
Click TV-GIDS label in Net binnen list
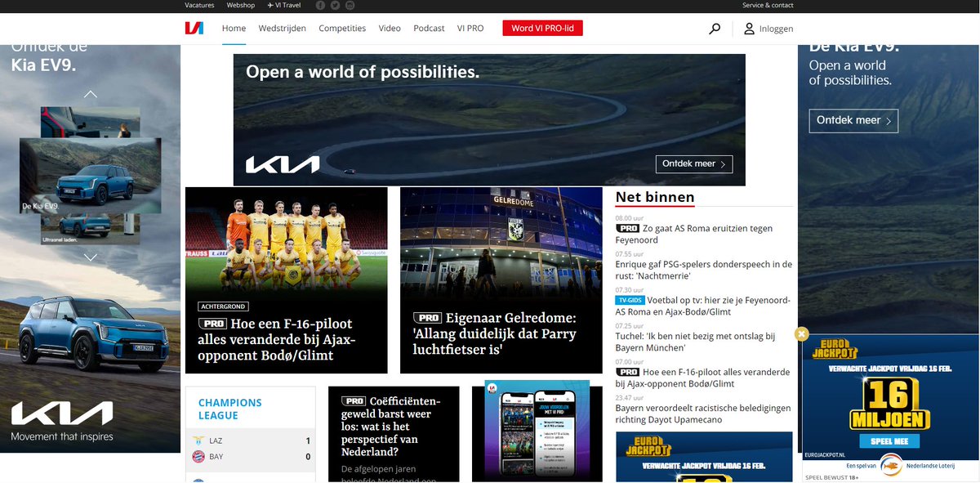click(630, 300)
